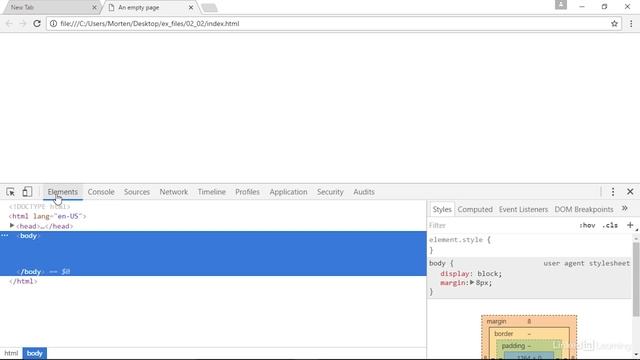Open body element actions ellipsis

[4, 236]
